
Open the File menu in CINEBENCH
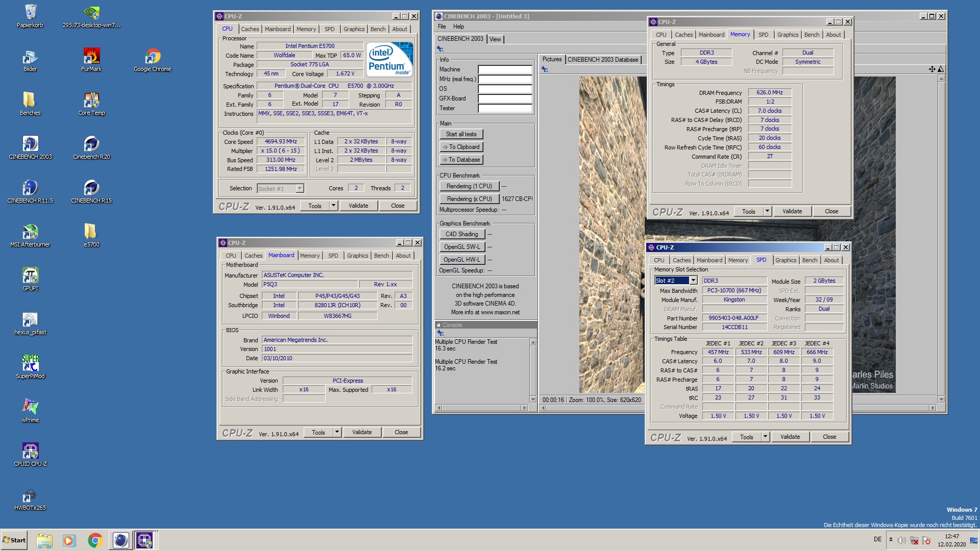[442, 27]
